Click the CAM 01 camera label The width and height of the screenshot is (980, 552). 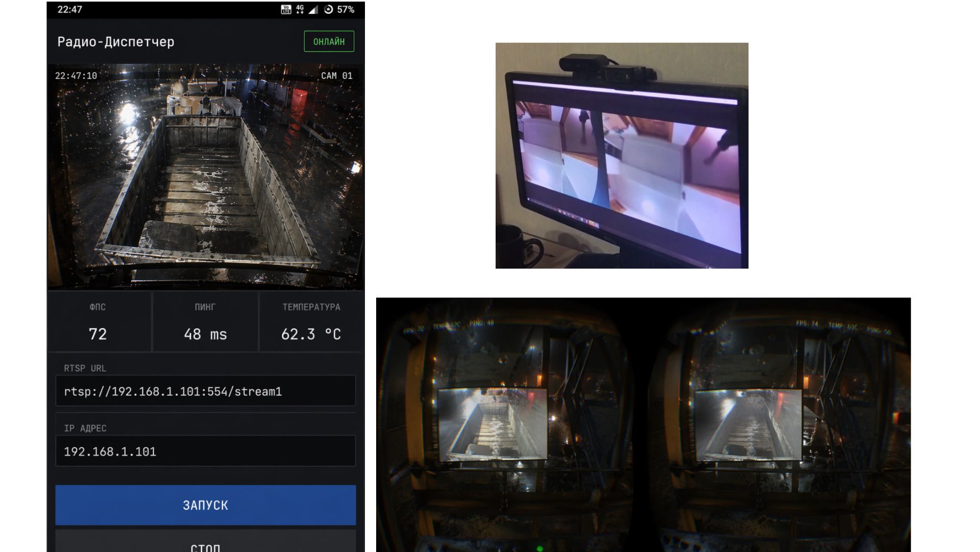click(336, 76)
